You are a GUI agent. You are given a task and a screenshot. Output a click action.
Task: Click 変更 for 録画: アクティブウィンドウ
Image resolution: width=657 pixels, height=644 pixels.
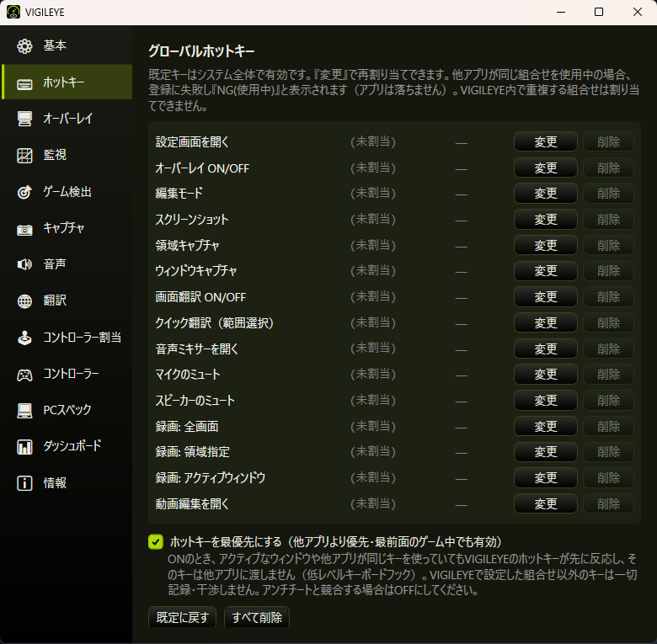546,478
